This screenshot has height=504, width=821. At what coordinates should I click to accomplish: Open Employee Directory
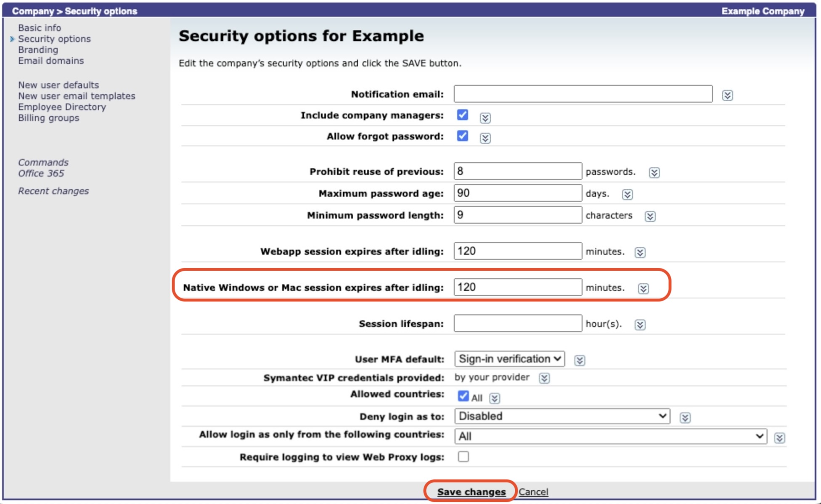(x=62, y=107)
